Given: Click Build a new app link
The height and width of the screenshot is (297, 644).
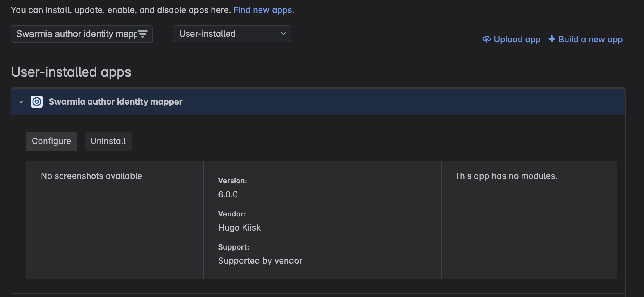Looking at the screenshot, I should pyautogui.click(x=590, y=39).
